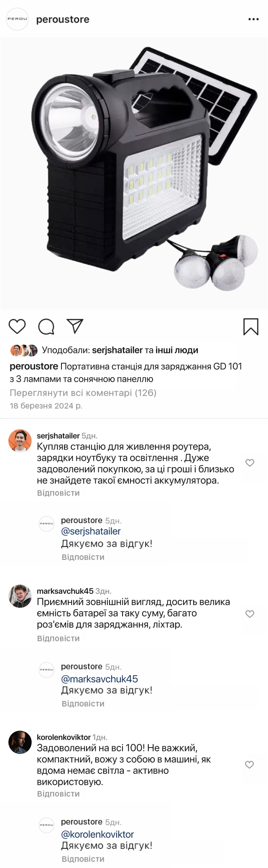
Task: Open korolenkoviktor's profile avatar
Action: tap(20, 743)
